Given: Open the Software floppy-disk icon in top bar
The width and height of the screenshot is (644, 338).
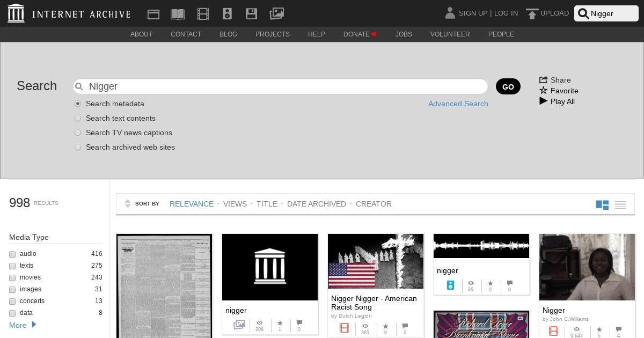Looking at the screenshot, I should (x=251, y=14).
